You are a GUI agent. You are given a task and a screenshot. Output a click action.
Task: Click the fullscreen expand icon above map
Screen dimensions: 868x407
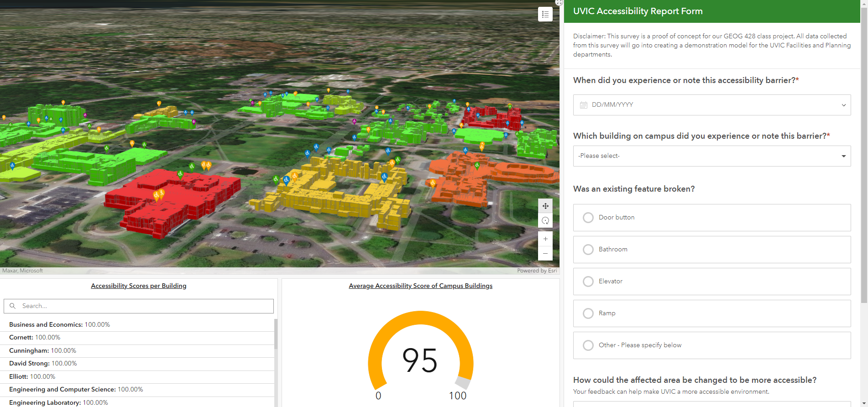[559, 2]
